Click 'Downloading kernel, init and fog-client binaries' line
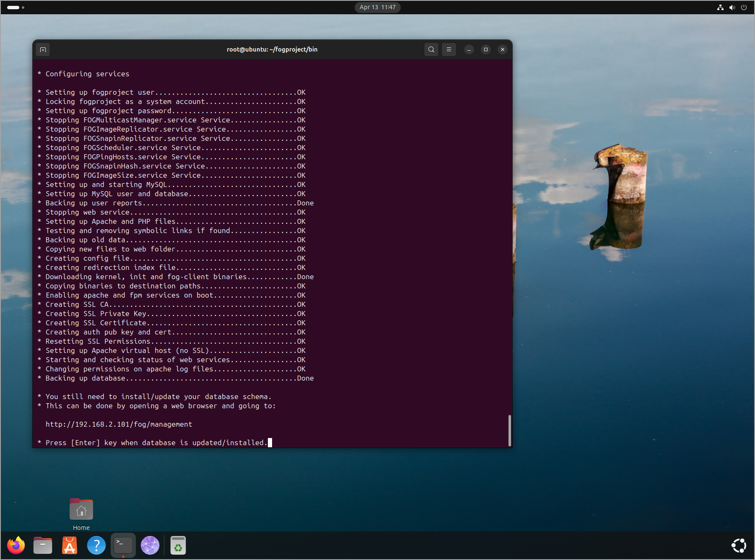This screenshot has height=560, width=755. pyautogui.click(x=176, y=277)
